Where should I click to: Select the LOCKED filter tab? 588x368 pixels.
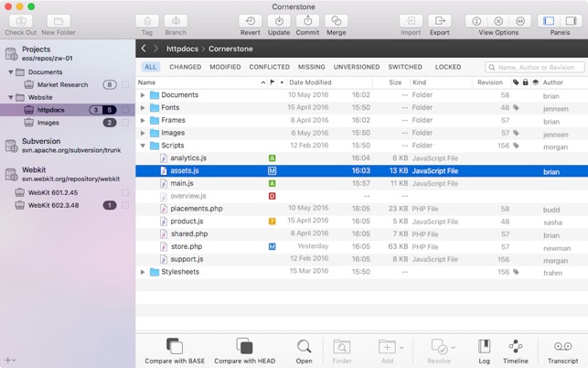pos(448,67)
